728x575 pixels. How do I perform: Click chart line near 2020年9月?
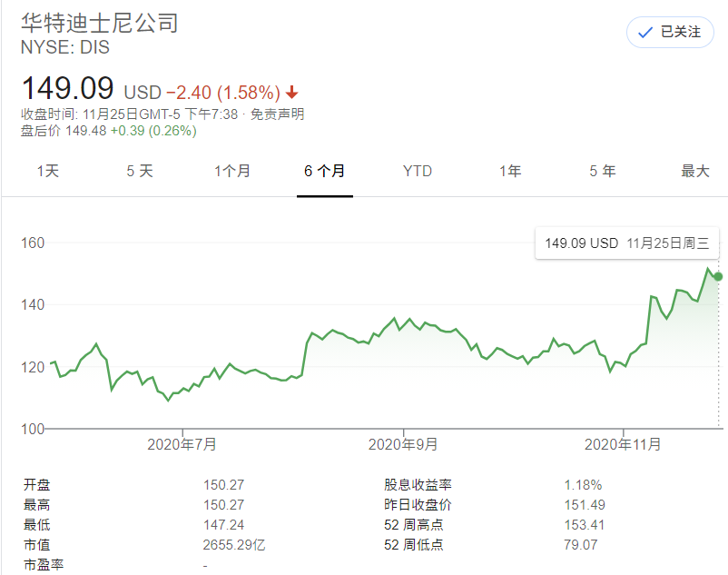(x=404, y=327)
